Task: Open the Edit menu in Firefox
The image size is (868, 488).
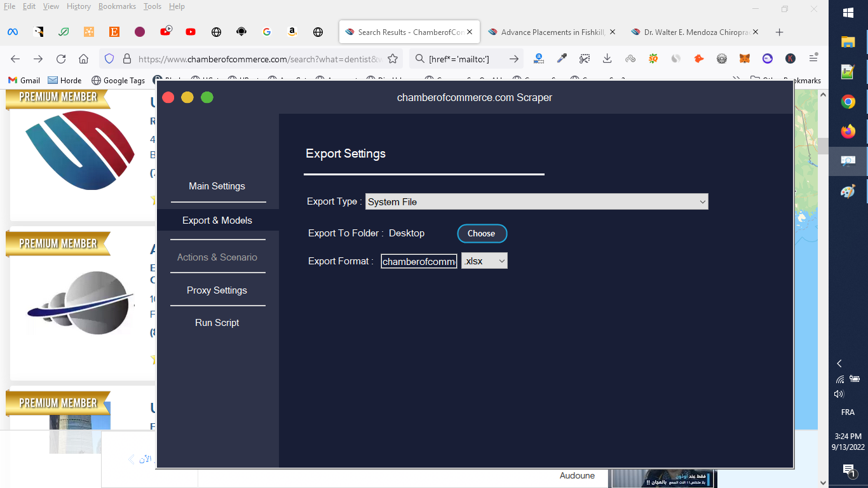Action: (x=29, y=6)
